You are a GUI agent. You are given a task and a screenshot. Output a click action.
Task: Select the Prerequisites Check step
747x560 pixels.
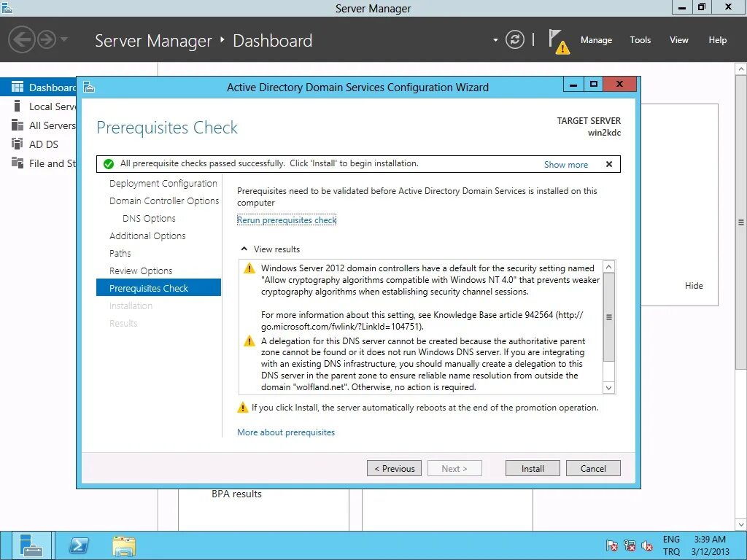point(158,287)
